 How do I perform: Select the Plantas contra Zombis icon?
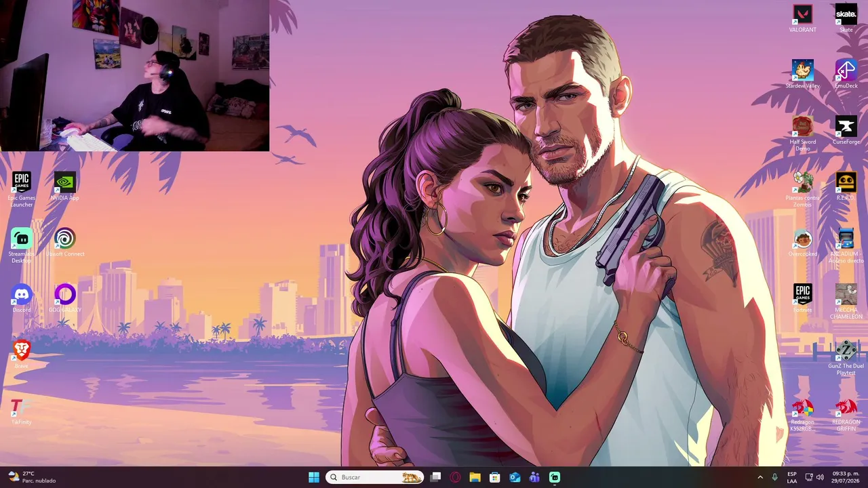[x=803, y=190]
